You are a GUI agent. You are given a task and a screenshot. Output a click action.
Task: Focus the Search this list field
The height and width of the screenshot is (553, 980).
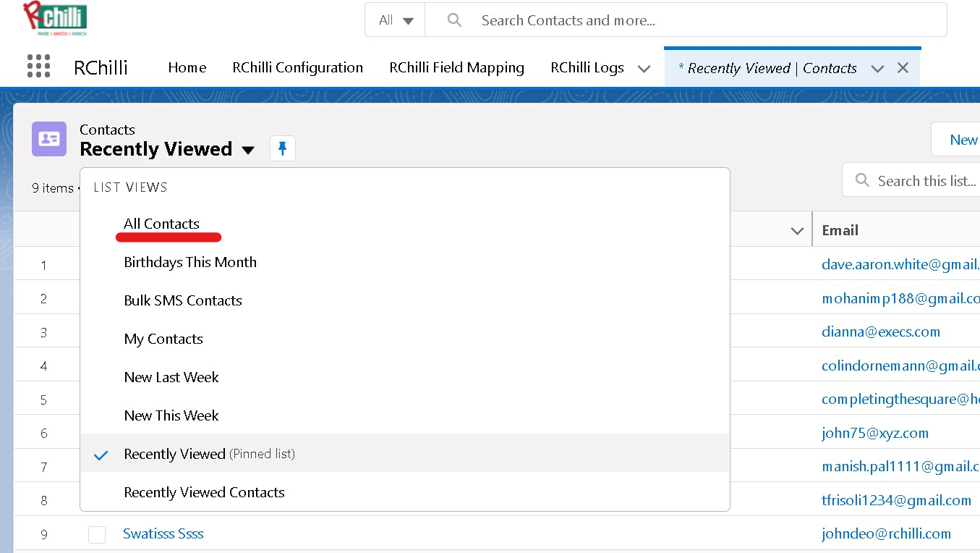pyautogui.click(x=911, y=180)
